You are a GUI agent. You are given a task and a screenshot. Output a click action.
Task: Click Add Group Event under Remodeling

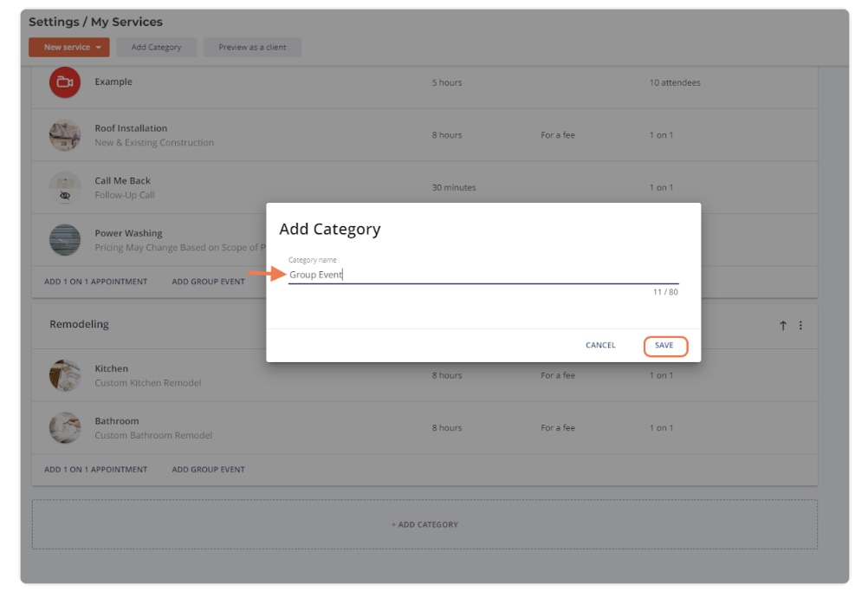click(208, 470)
